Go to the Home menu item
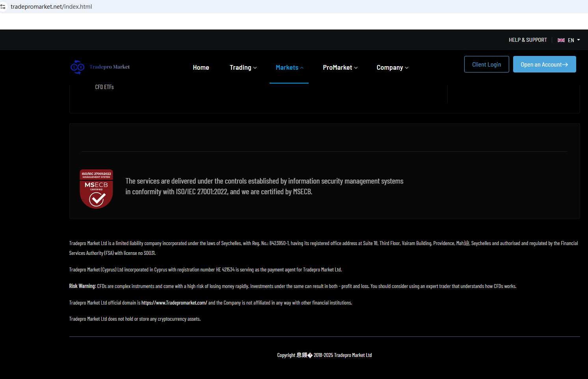Screen dimensions: 588x379 (x=201, y=67)
